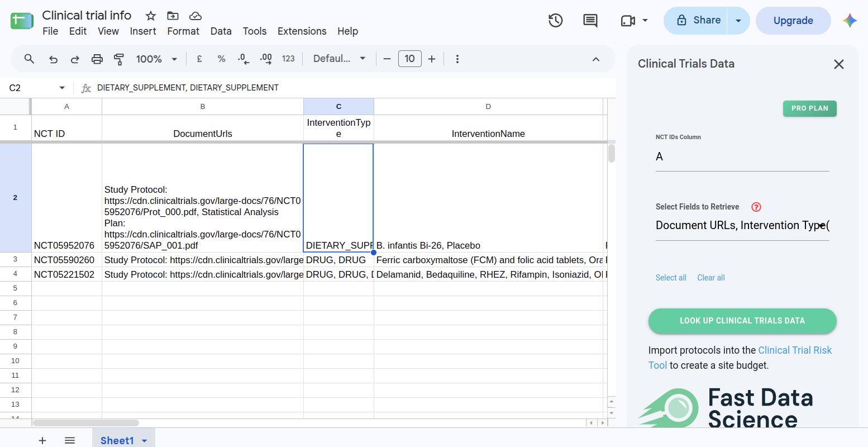
Task: Collapse the menus with up chevron
Action: point(596,59)
